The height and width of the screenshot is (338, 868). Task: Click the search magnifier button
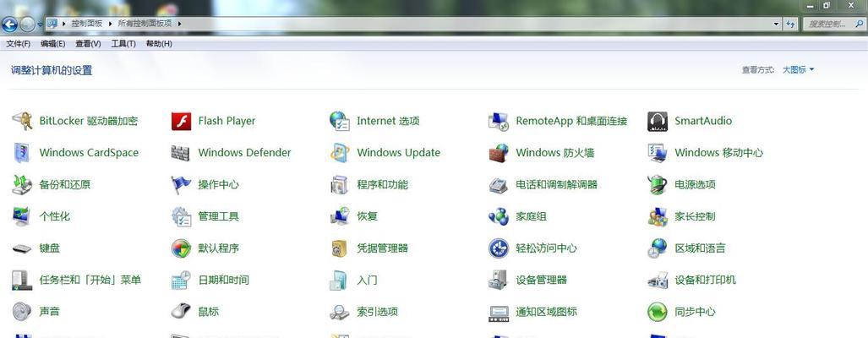coord(860,24)
